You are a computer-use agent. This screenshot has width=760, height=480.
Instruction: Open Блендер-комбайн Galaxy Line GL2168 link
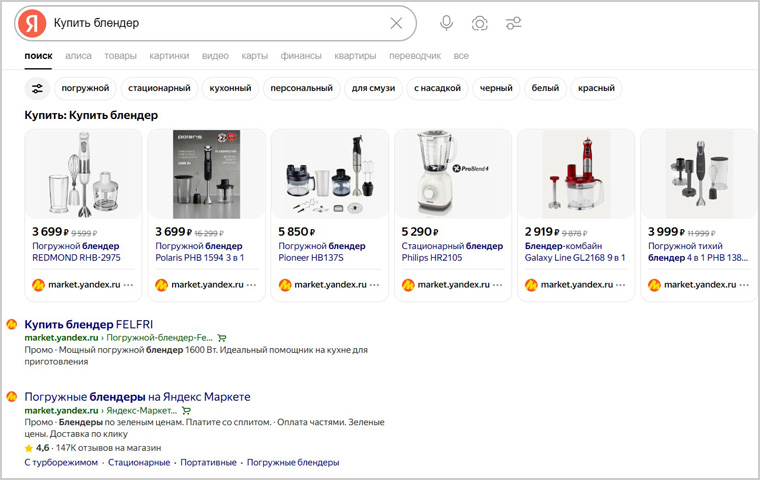point(575,252)
